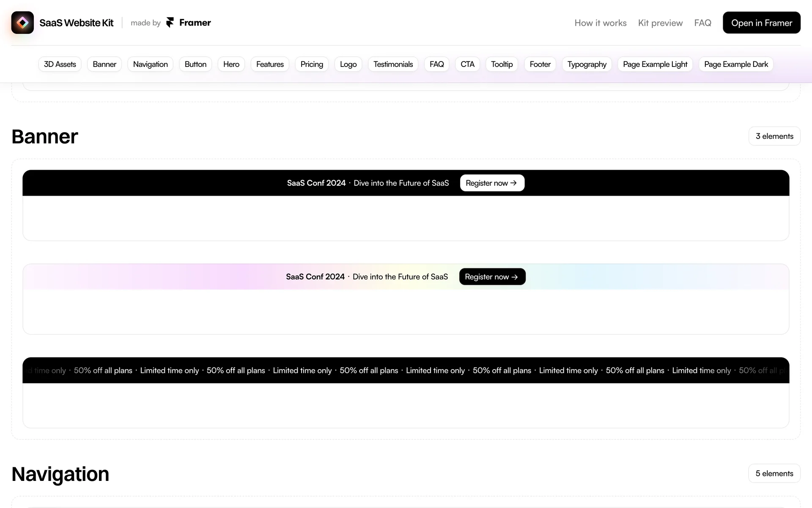Image resolution: width=812 pixels, height=508 pixels.
Task: Select the Banner category chip
Action: click(104, 64)
